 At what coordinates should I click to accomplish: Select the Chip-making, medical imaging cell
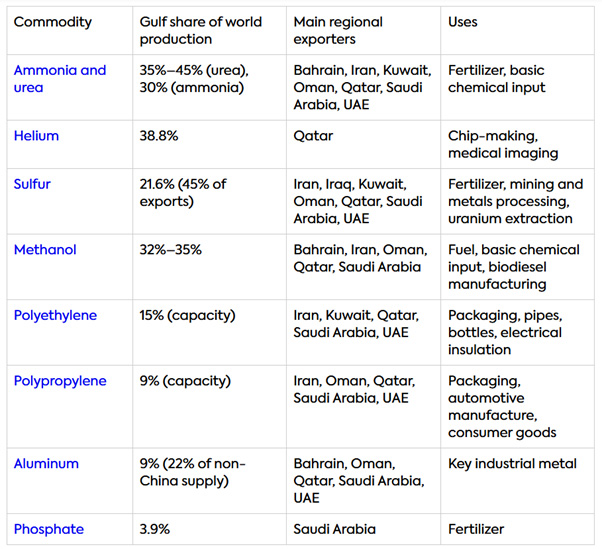click(x=503, y=145)
